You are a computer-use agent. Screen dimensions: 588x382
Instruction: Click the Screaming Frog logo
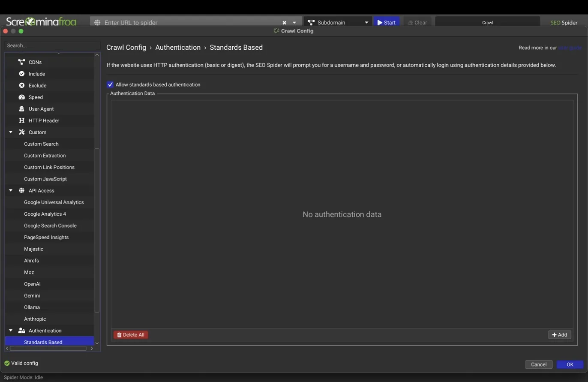pyautogui.click(x=41, y=21)
